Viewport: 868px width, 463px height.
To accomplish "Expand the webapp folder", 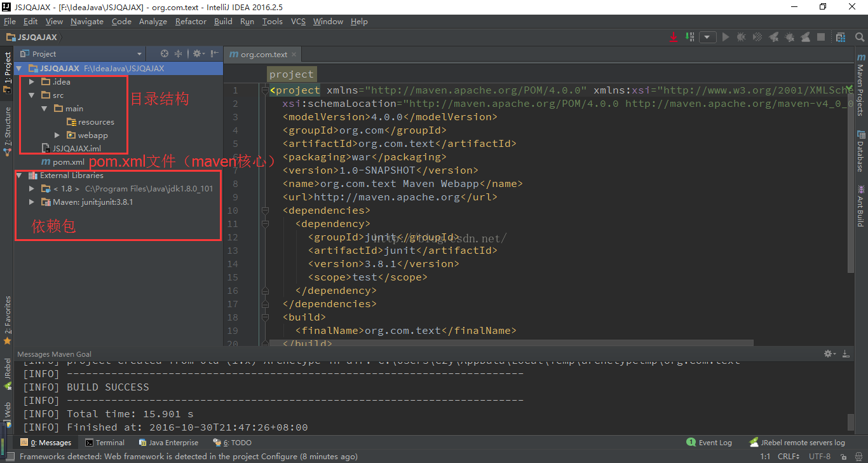I will click(57, 135).
